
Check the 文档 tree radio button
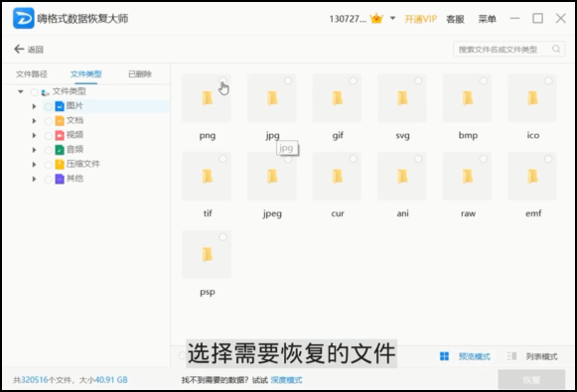48,121
